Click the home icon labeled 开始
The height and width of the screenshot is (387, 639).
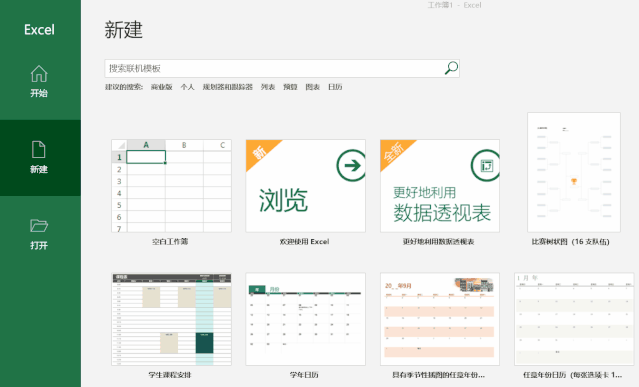pyautogui.click(x=39, y=74)
